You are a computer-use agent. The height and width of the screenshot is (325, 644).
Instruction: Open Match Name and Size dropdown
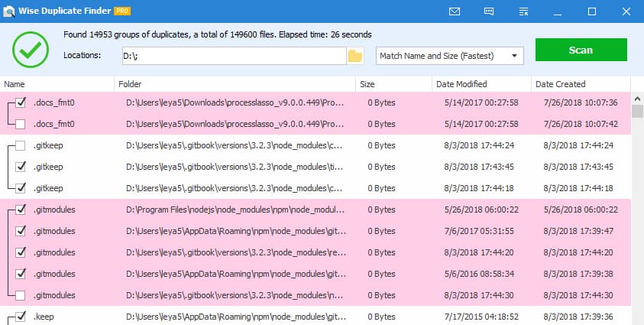click(x=450, y=56)
